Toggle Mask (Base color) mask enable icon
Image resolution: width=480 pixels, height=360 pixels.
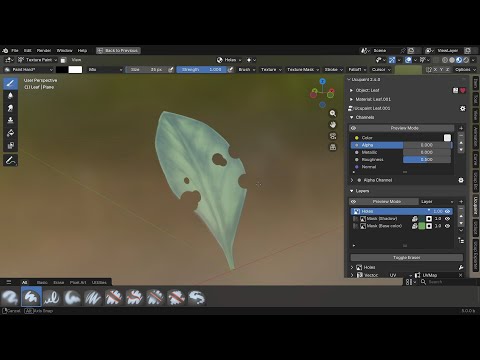(x=429, y=226)
